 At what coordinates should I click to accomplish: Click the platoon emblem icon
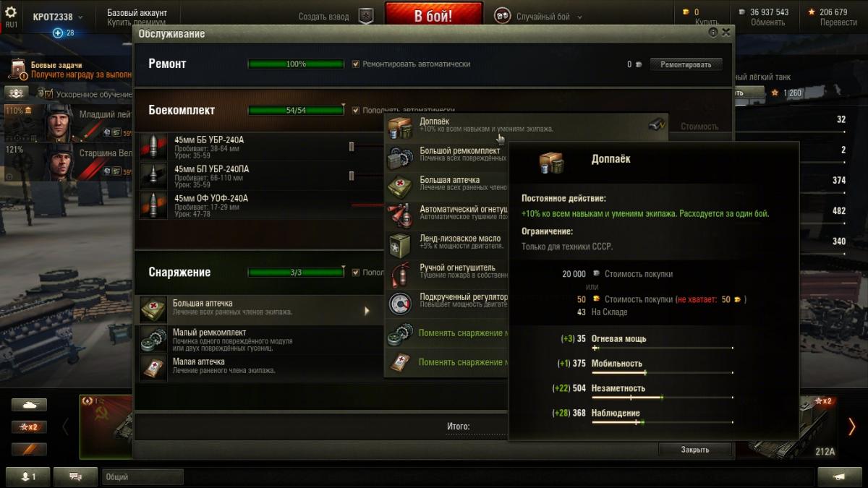point(366,16)
